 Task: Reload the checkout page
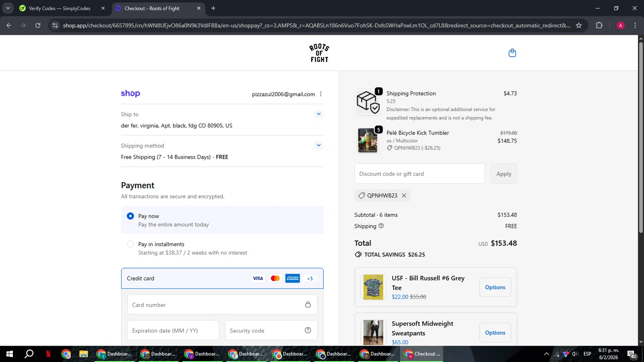[38, 25]
